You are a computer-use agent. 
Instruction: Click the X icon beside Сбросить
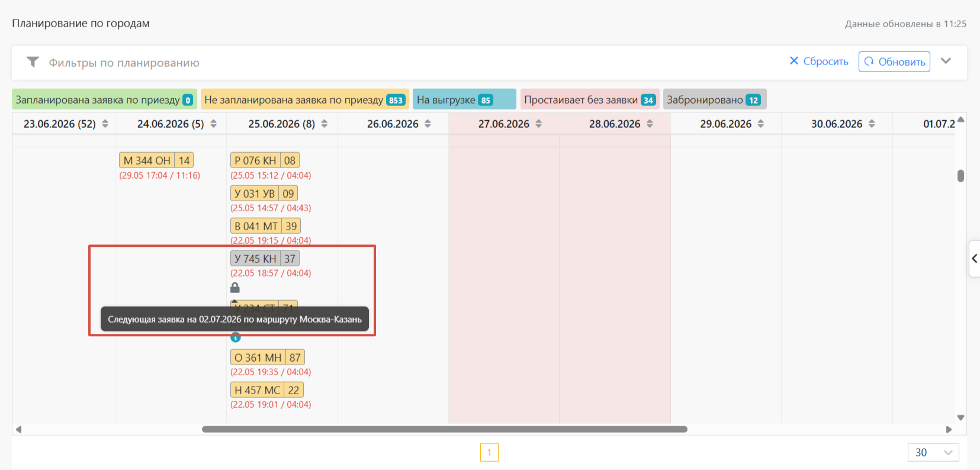coord(794,61)
